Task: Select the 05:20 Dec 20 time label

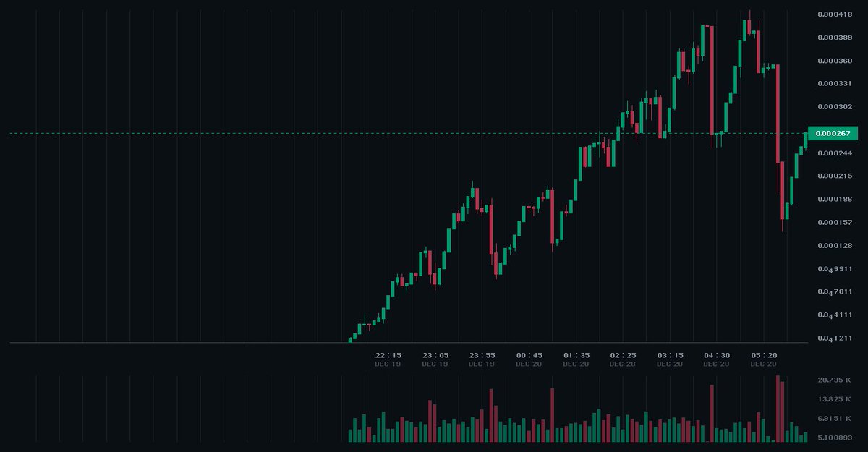Action: pyautogui.click(x=764, y=359)
